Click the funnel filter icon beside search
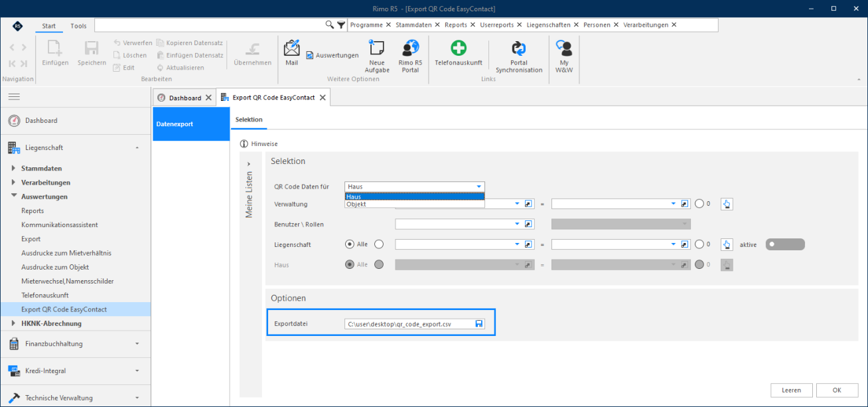Image resolution: width=868 pixels, height=407 pixels. click(341, 25)
